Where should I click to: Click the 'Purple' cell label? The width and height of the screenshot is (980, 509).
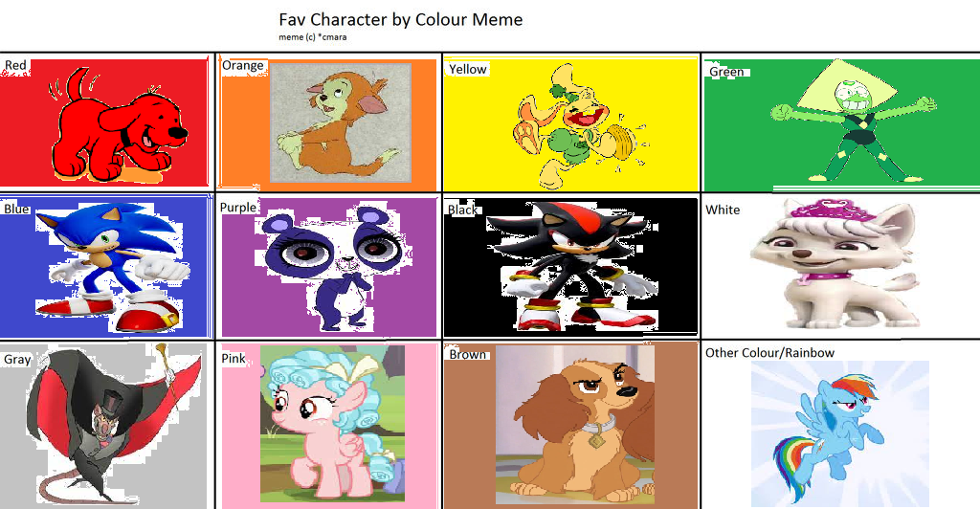[x=237, y=208]
